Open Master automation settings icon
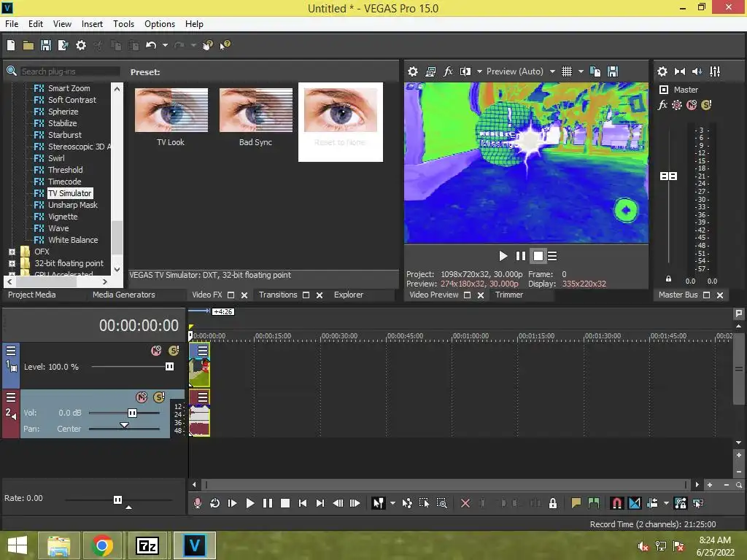 pos(676,105)
